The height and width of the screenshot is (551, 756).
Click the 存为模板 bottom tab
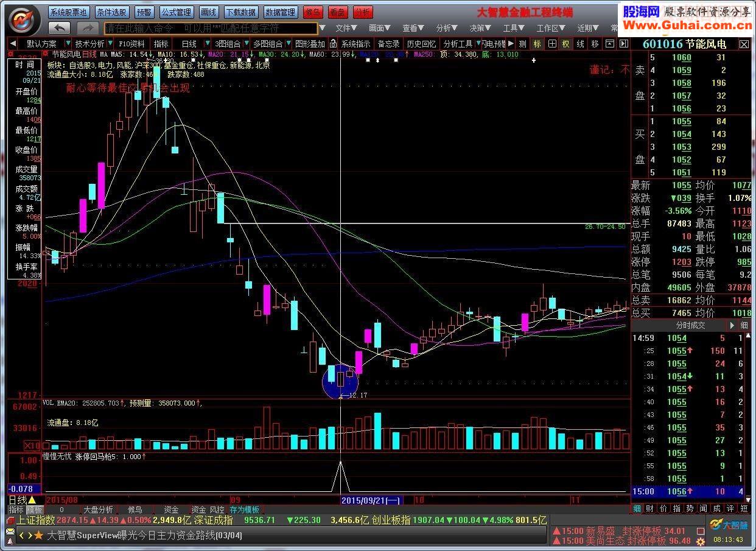coord(244,510)
